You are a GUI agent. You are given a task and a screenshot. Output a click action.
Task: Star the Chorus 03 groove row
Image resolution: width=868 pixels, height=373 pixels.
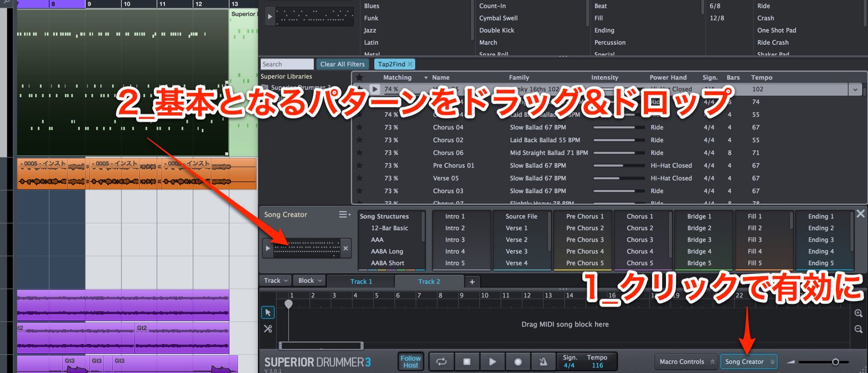[x=360, y=191]
